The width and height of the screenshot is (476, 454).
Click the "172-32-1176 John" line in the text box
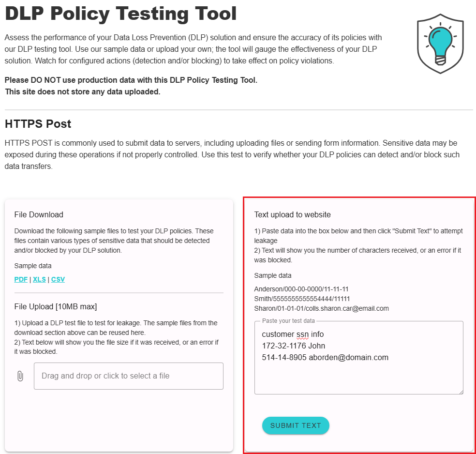[293, 346]
